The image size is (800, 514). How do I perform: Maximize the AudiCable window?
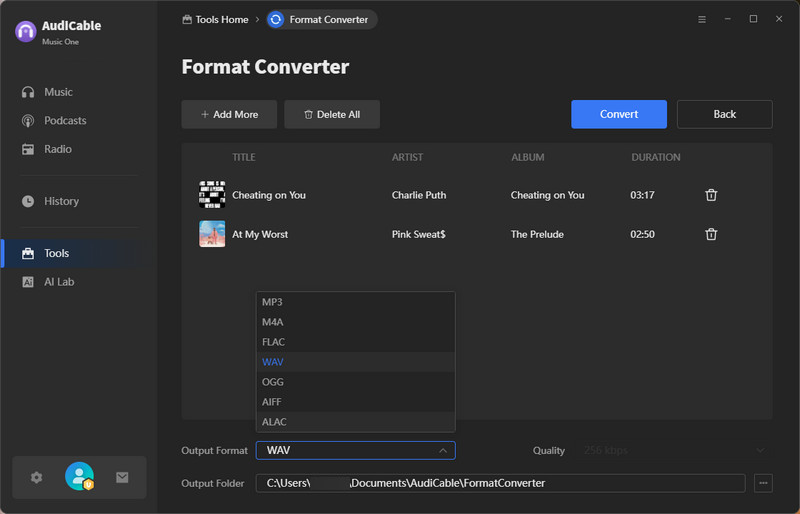click(753, 19)
